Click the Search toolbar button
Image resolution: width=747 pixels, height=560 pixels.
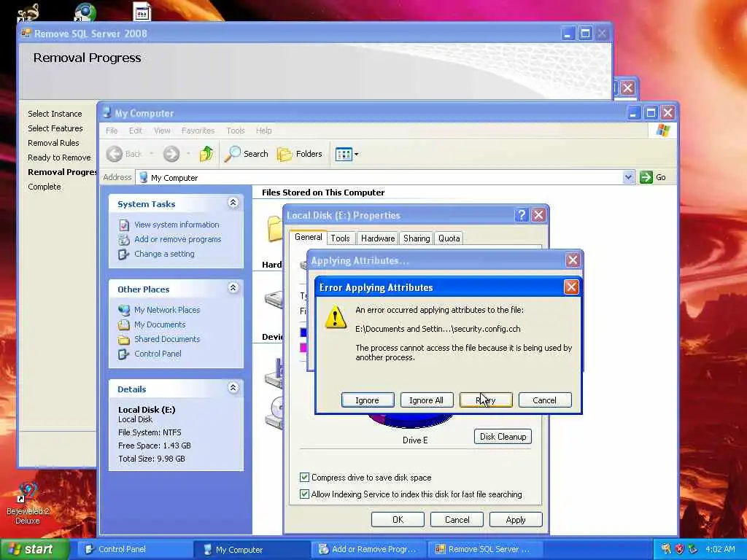pyautogui.click(x=247, y=154)
